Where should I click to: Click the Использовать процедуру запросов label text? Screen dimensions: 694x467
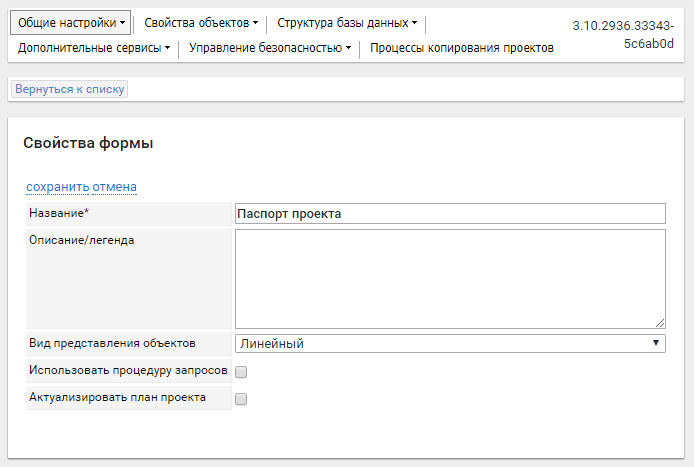128,370
